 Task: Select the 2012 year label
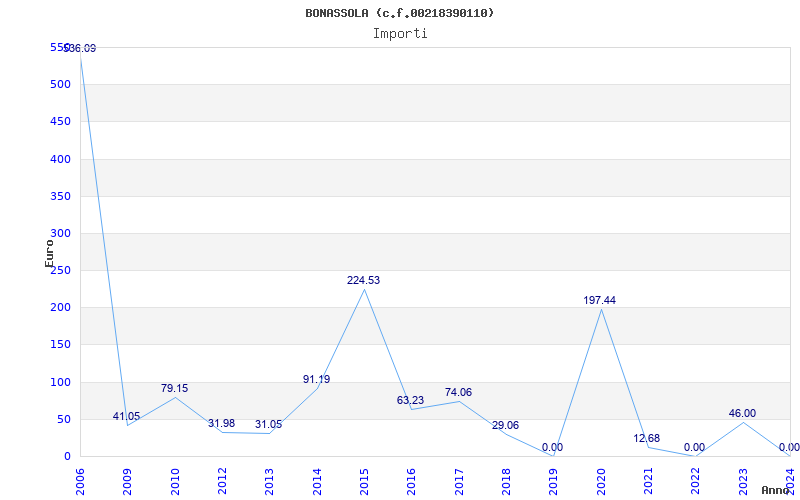click(222, 481)
